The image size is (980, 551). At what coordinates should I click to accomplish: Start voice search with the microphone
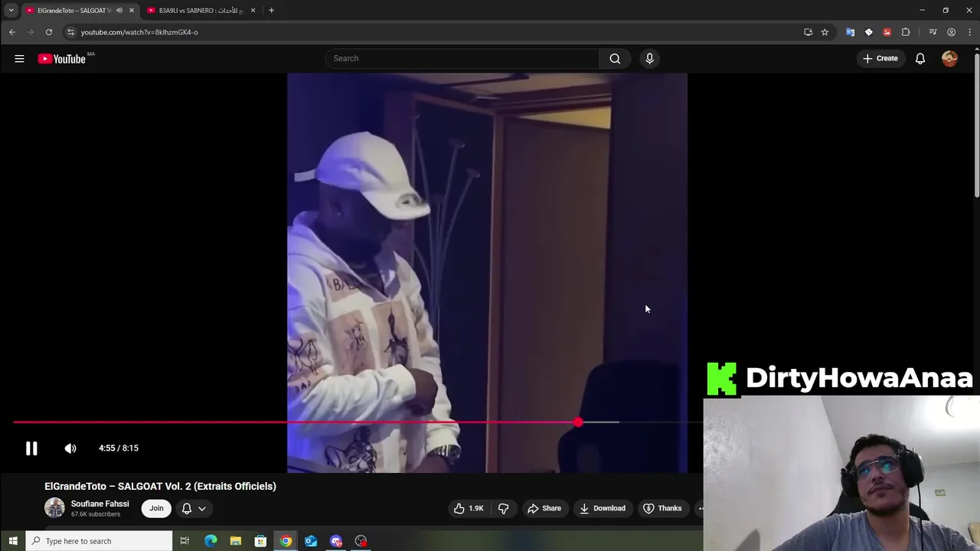(x=649, y=58)
